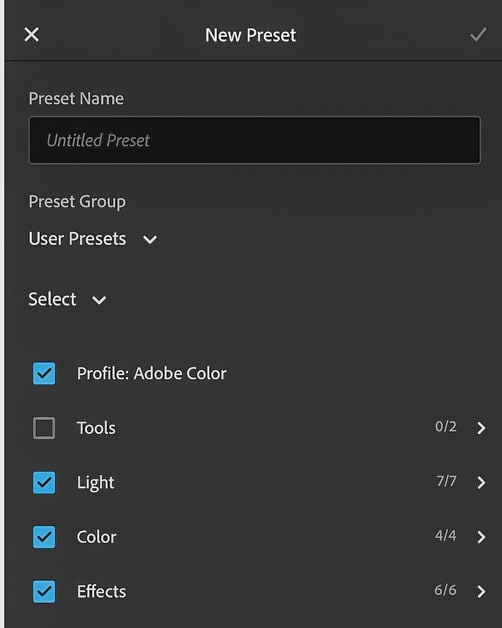Open the User Presets group dropdown
Screen dimensions: 502x628
(x=93, y=239)
